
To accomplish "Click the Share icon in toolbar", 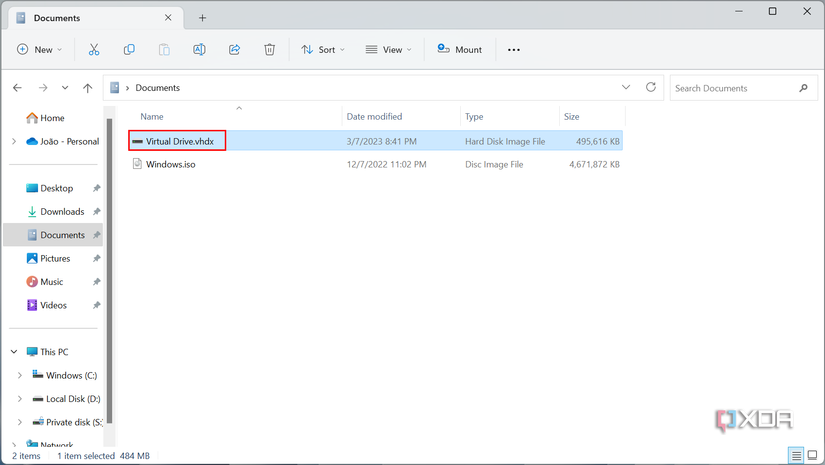I will click(x=234, y=49).
